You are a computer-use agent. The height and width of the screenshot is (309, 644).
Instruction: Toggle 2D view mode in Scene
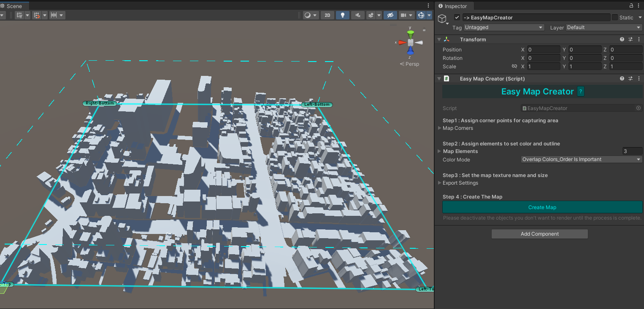pyautogui.click(x=327, y=15)
